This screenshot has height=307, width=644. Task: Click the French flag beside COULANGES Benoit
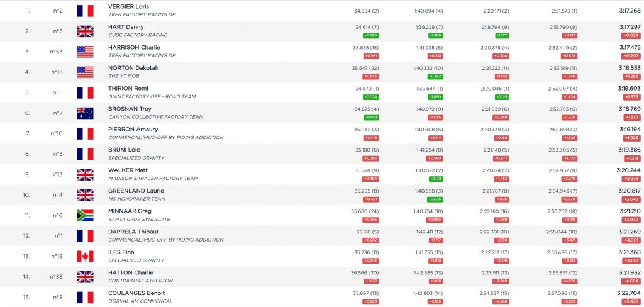[x=85, y=297]
